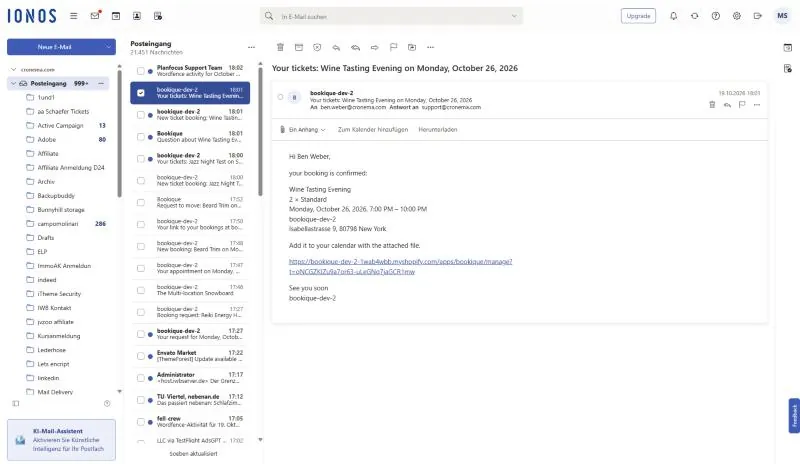
Task: Select the opened message via its round checkbox
Action: 280,97
